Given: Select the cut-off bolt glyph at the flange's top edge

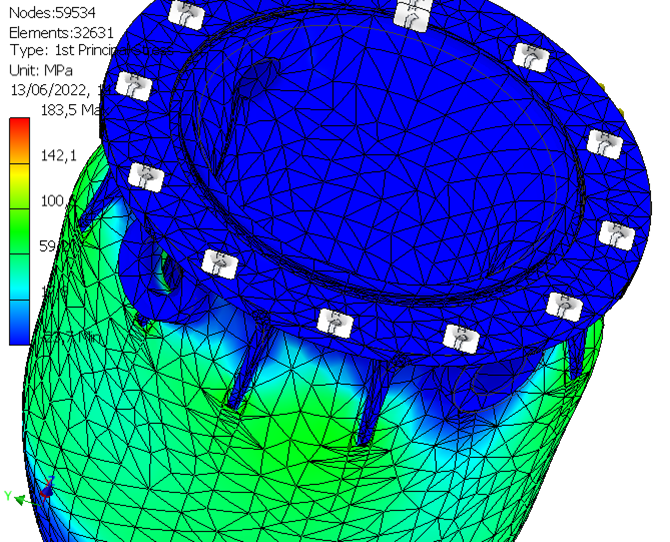Looking at the screenshot, I should click(410, 13).
